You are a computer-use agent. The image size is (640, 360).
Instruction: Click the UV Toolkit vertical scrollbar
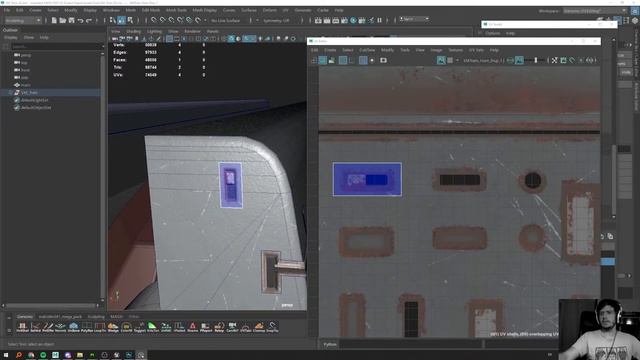613,181
